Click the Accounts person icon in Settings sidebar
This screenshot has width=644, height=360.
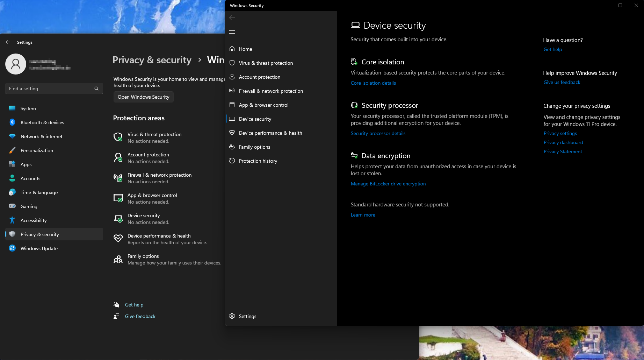coord(12,178)
